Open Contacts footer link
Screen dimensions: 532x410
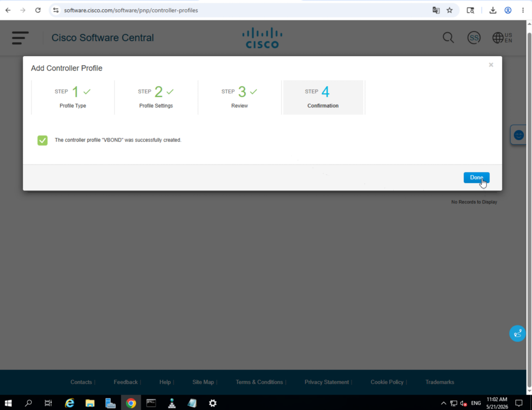click(81, 382)
